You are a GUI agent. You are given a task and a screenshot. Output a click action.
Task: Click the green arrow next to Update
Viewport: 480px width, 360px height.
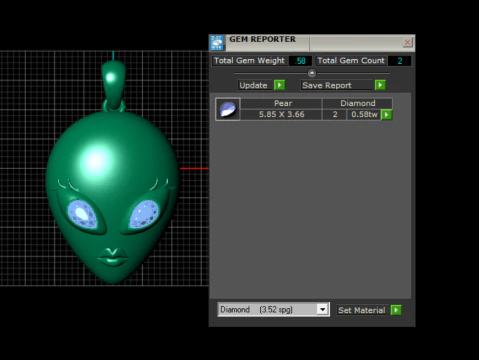pyautogui.click(x=279, y=85)
